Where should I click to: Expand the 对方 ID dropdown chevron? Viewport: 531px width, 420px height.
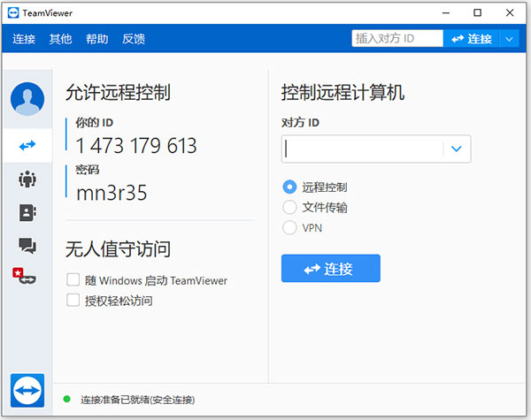tap(457, 149)
